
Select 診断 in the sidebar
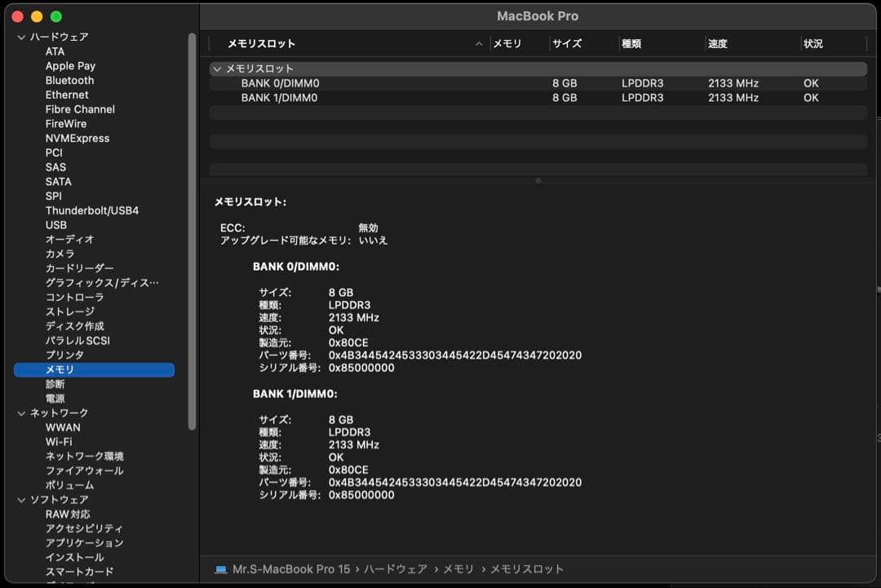coord(55,383)
